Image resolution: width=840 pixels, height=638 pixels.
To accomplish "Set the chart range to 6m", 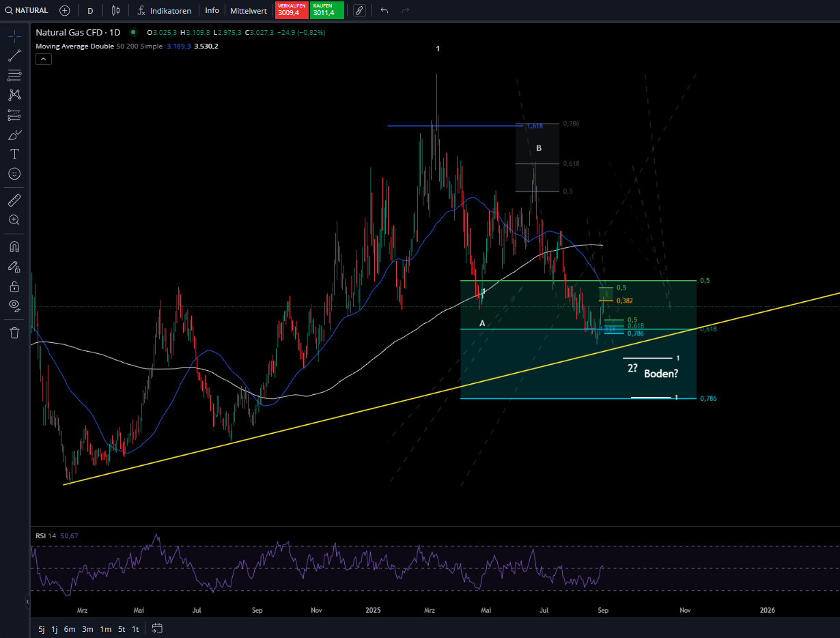I will coord(70,629).
